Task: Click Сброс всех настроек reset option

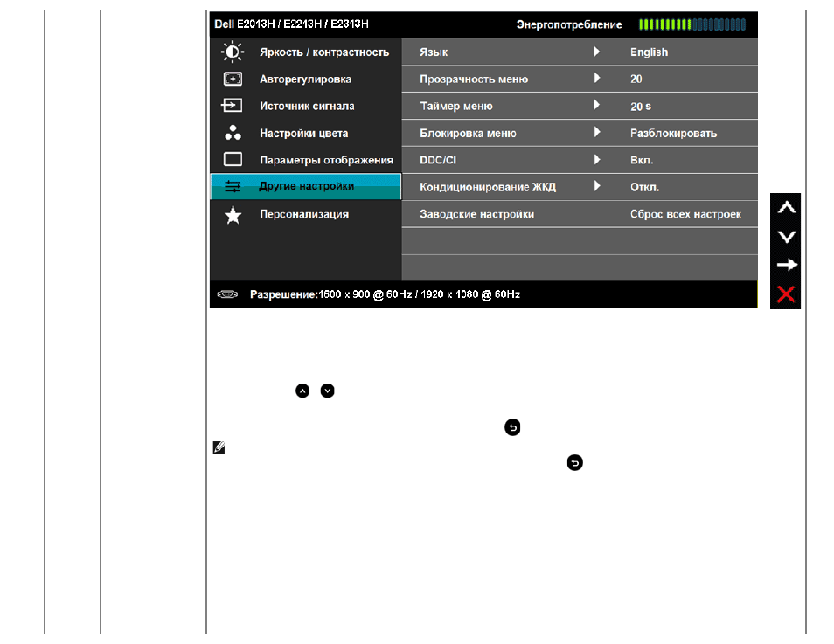Action: coord(685,214)
